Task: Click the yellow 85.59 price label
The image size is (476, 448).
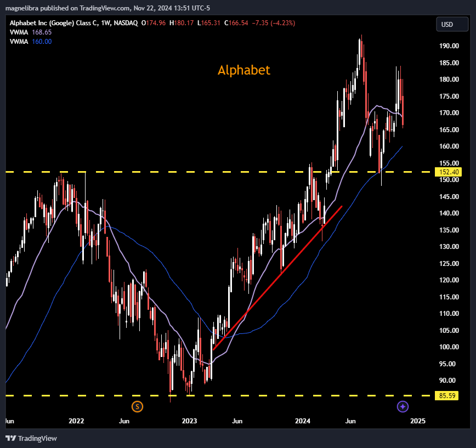Action: [447, 396]
